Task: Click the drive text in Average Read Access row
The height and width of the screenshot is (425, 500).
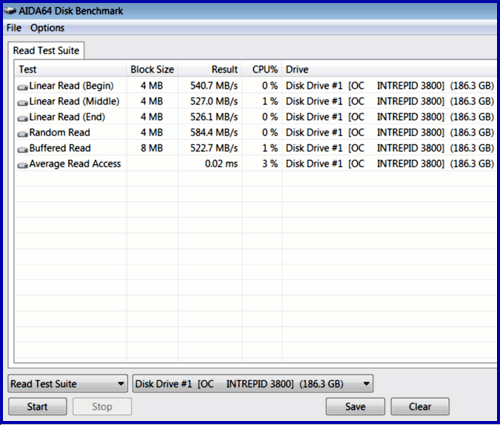Action: [390, 164]
